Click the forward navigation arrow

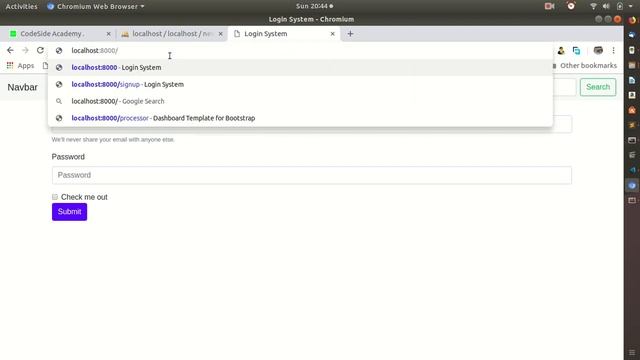(x=25, y=50)
